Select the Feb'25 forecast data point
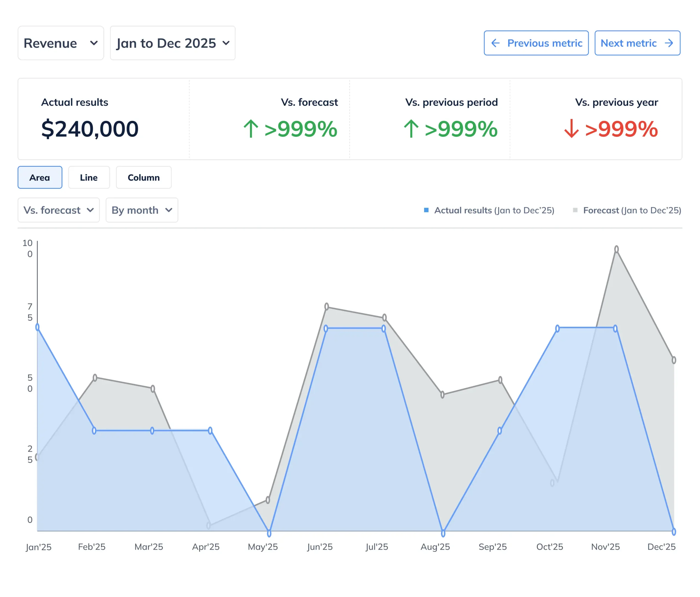Image resolution: width=700 pixels, height=597 pixels. pyautogui.click(x=95, y=378)
